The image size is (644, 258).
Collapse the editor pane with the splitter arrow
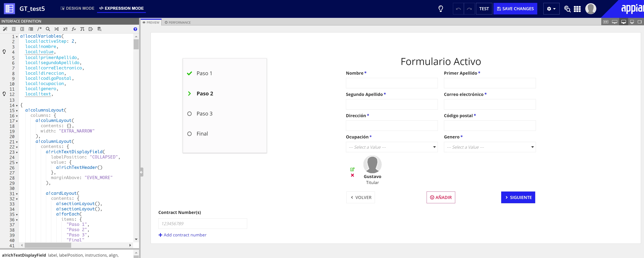141,172
